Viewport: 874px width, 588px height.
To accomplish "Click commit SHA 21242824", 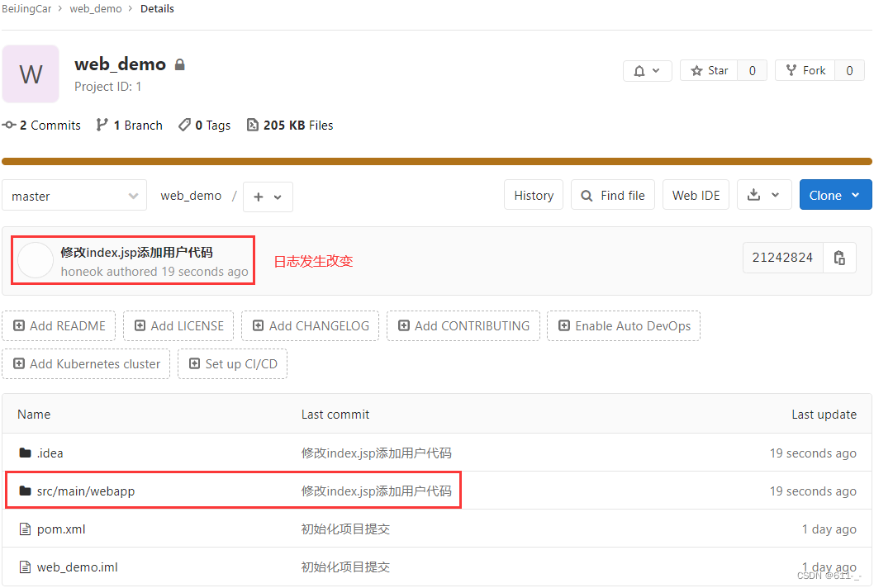I will [x=782, y=258].
